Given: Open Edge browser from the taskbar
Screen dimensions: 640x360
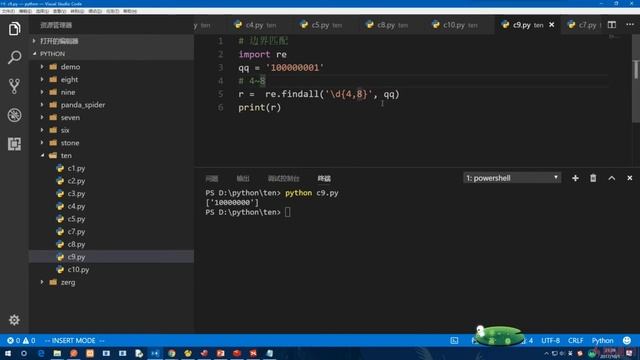Looking at the screenshot, I should (x=41, y=353).
